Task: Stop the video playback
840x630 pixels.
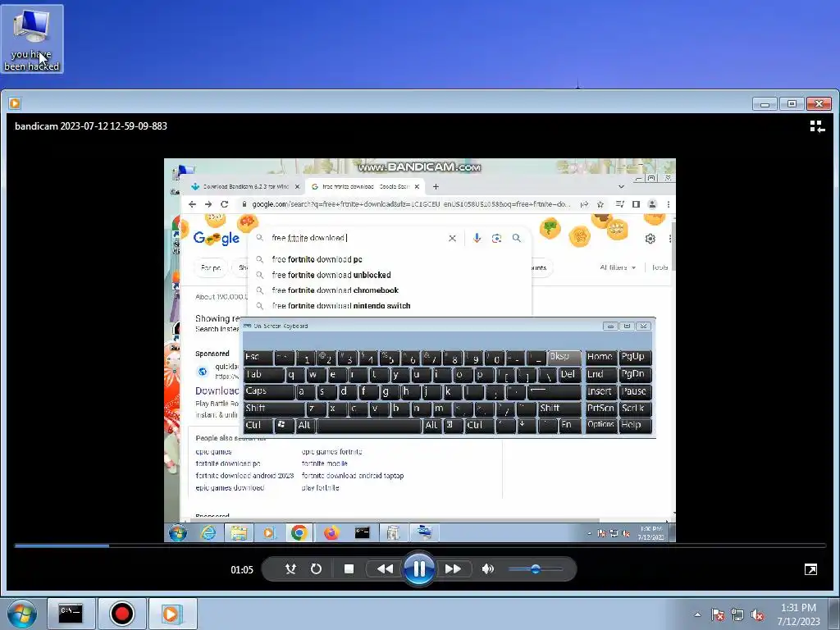Action: coord(349,569)
